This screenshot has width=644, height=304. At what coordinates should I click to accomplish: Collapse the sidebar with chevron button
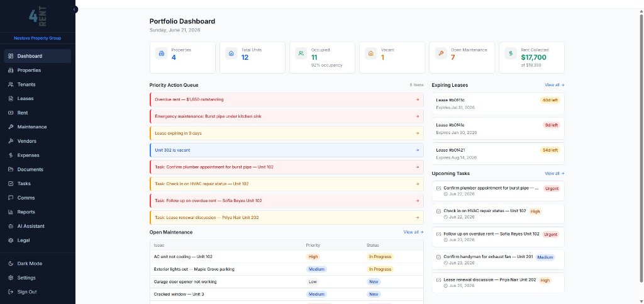click(74, 9)
